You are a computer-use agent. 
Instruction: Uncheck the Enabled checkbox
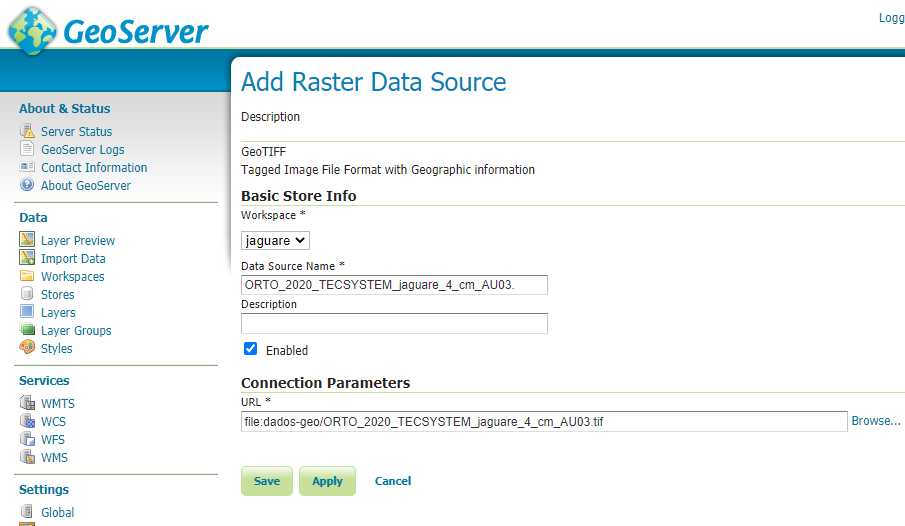251,349
